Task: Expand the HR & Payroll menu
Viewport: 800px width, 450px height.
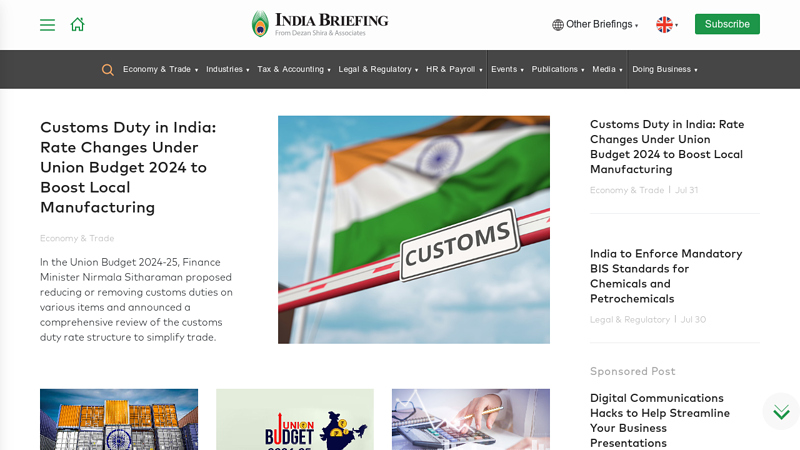Action: pyautogui.click(x=454, y=69)
